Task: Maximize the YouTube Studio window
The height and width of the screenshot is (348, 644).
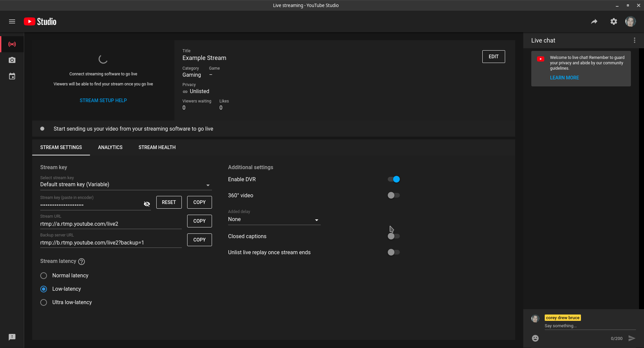Action: coord(628,5)
